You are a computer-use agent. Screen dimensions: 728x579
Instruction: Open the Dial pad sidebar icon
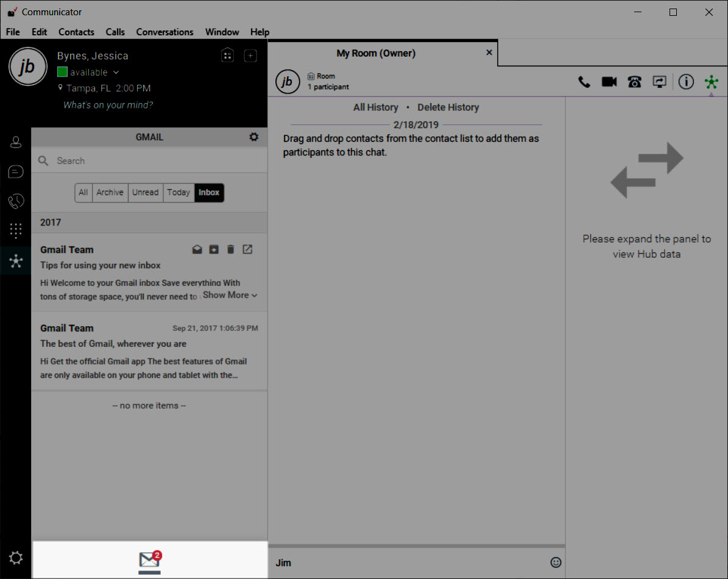coord(16,230)
